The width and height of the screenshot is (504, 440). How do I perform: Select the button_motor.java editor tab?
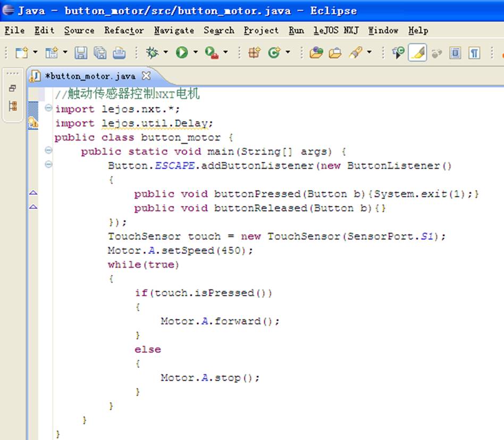click(x=90, y=76)
